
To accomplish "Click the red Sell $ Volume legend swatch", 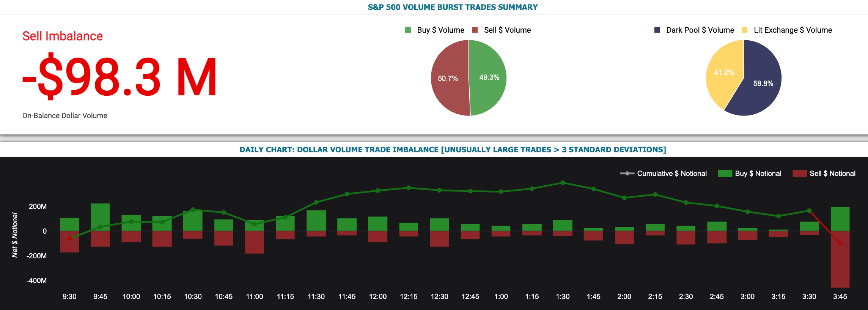I will coord(475,30).
